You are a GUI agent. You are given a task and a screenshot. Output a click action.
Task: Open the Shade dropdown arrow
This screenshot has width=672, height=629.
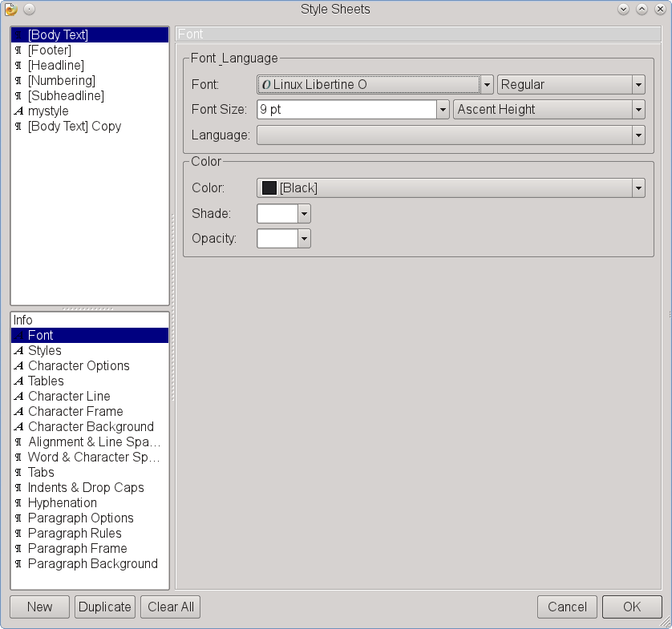click(x=304, y=214)
